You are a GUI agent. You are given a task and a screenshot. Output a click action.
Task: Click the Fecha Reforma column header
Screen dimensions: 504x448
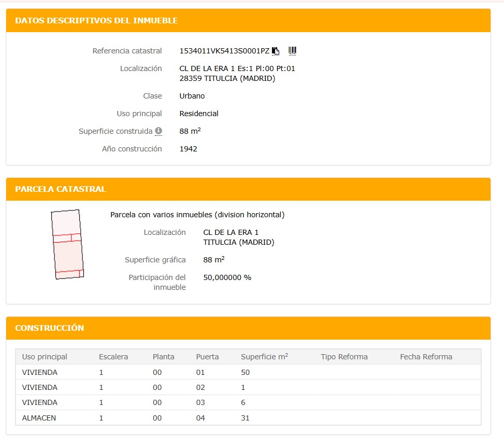[426, 357]
